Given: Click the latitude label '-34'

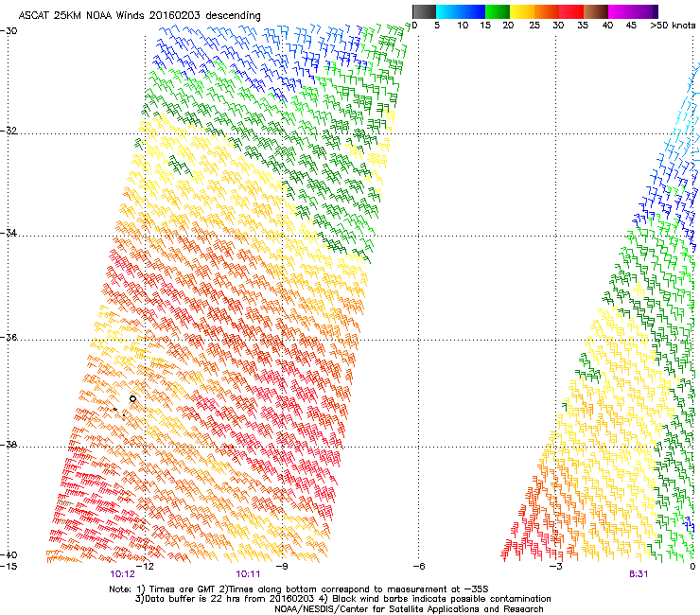Looking at the screenshot, I should click(x=9, y=233).
